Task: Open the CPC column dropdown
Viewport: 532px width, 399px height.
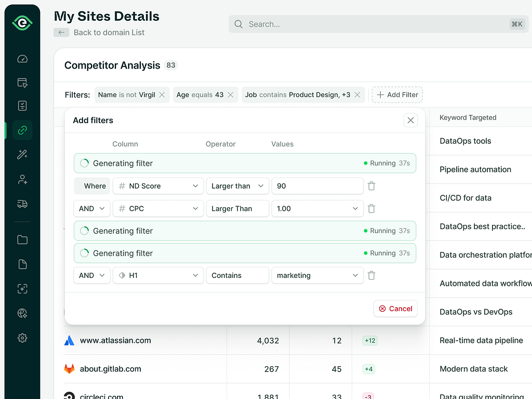Action: (158, 208)
